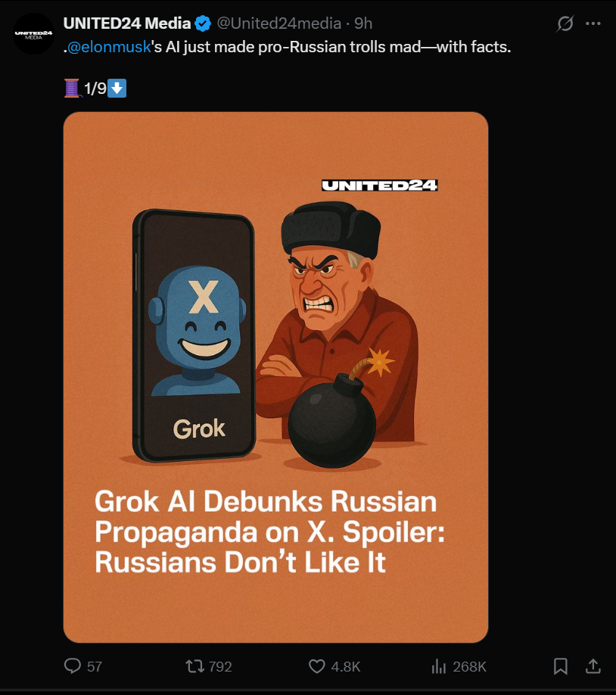Bookmark this post
The image size is (616, 695).
coord(561,666)
